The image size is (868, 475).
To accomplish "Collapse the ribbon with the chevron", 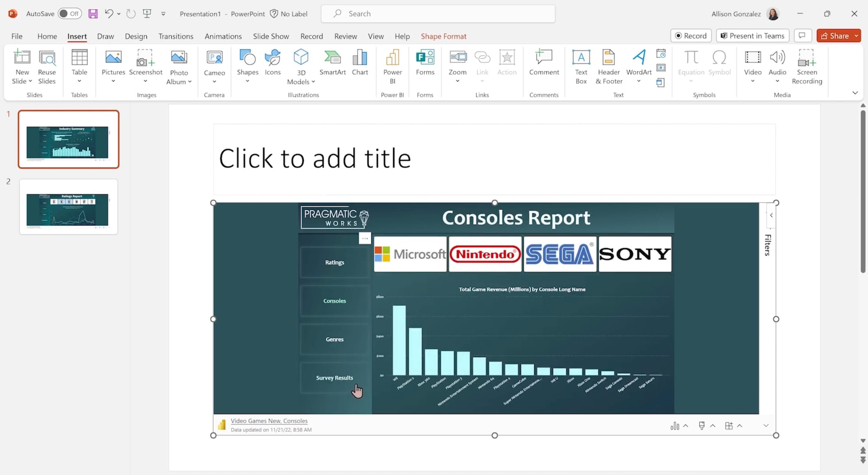I will pos(855,92).
